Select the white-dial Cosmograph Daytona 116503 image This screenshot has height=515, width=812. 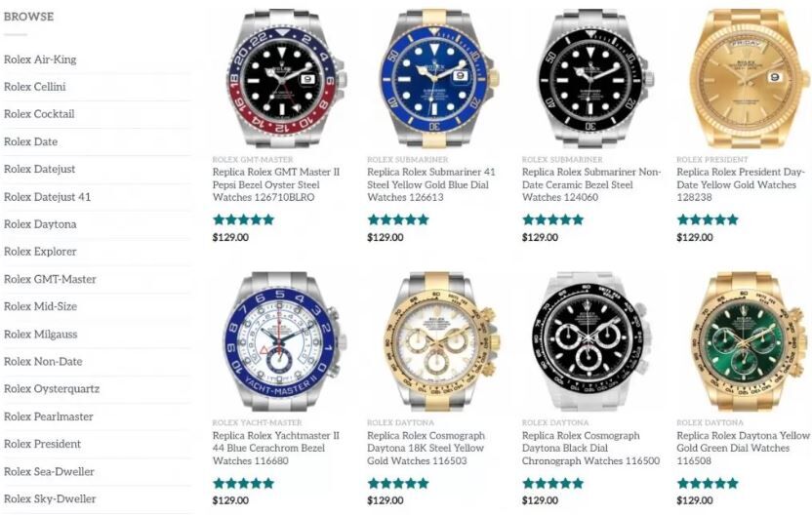(x=436, y=341)
